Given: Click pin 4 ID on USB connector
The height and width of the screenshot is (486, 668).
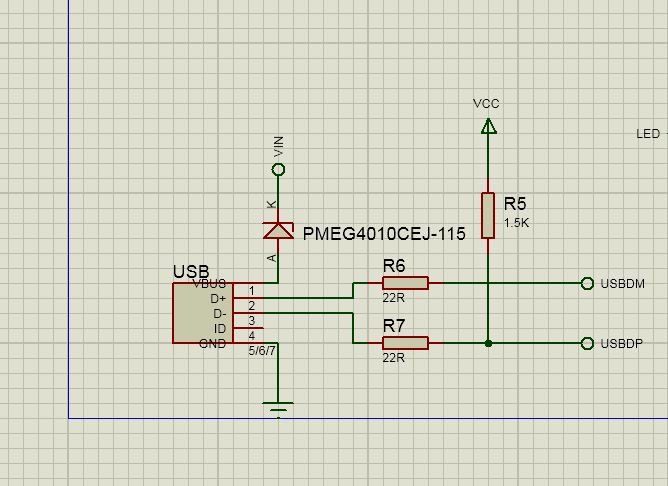Looking at the screenshot, I should tap(249, 335).
